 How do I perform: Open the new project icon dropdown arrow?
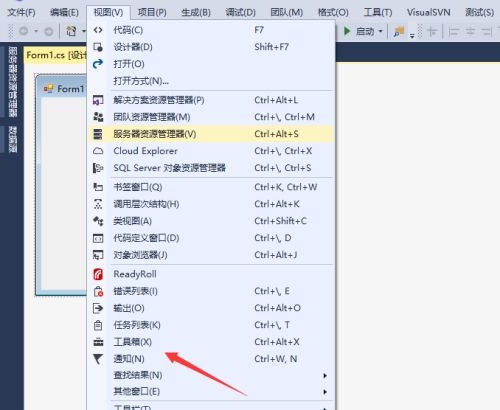[x=83, y=31]
